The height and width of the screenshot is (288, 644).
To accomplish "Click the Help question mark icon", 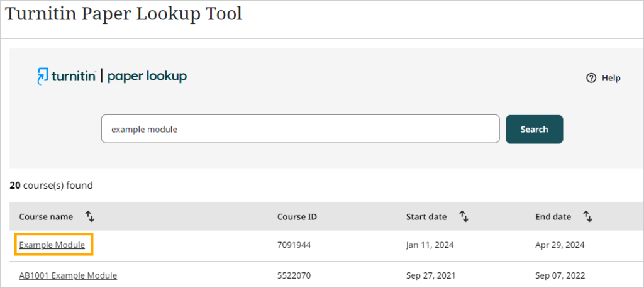I will [591, 78].
